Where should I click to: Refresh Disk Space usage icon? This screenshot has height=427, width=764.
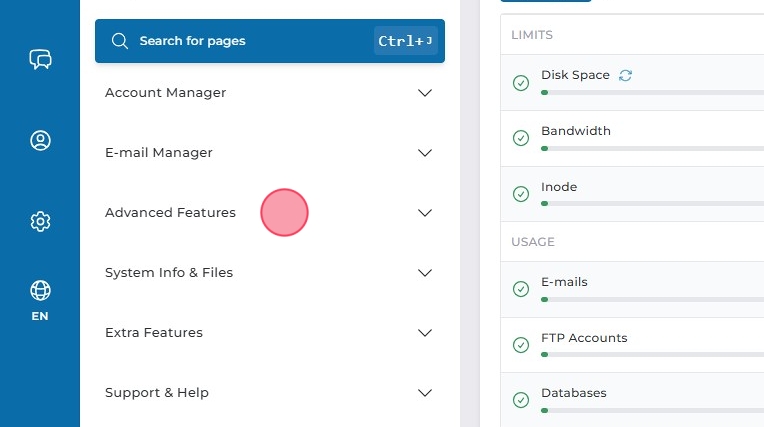click(626, 75)
